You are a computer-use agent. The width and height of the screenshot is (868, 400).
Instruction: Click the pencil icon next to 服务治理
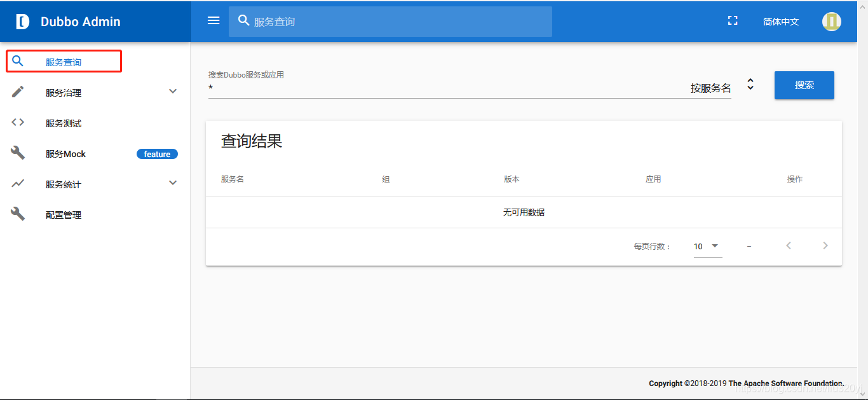click(x=17, y=91)
